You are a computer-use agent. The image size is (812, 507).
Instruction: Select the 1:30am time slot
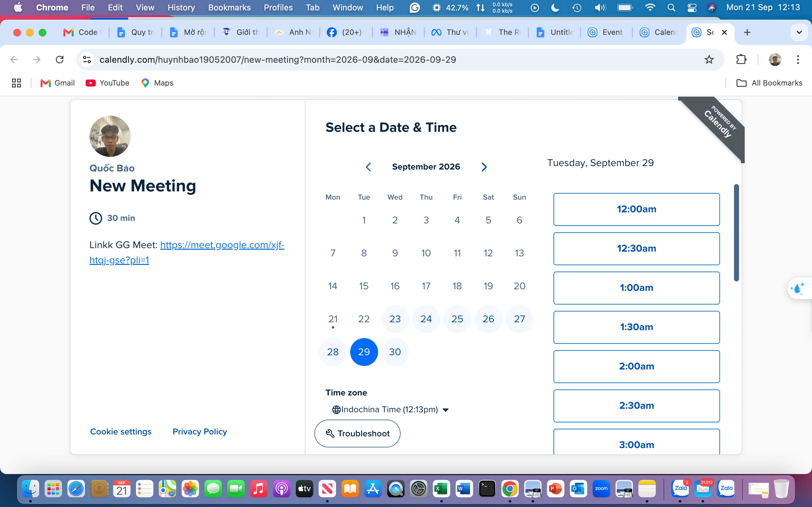click(x=636, y=327)
